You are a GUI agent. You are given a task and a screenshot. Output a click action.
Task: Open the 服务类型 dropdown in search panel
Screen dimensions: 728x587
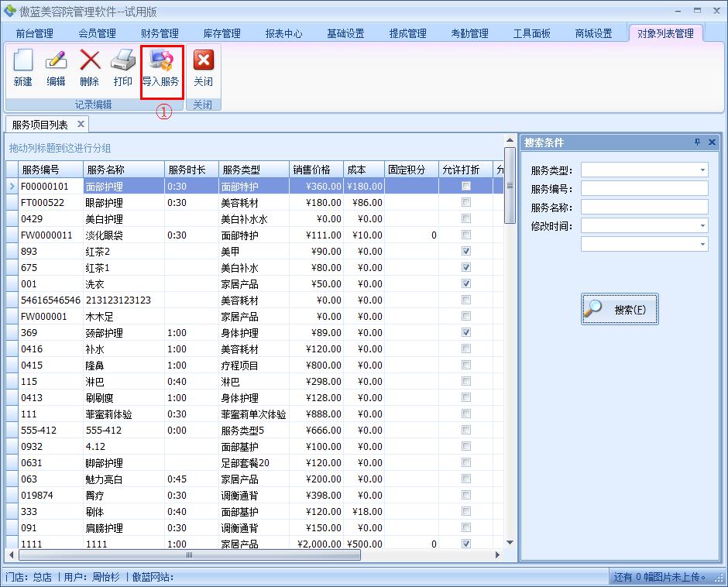tap(703, 169)
